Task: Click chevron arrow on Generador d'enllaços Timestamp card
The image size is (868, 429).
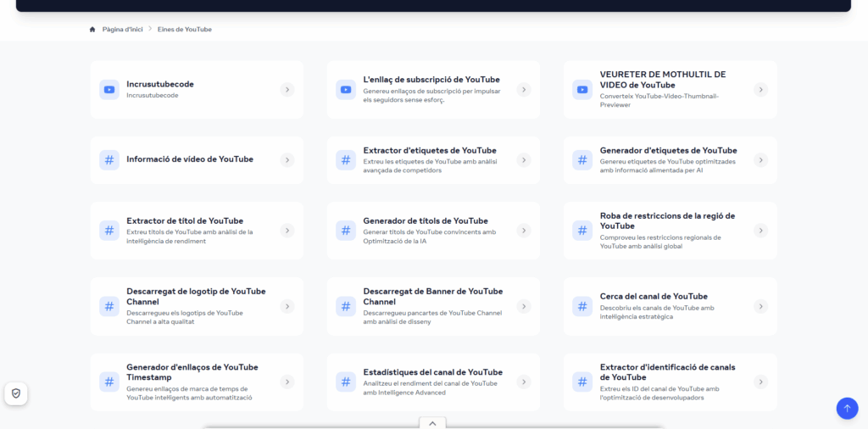Action: 287,382
